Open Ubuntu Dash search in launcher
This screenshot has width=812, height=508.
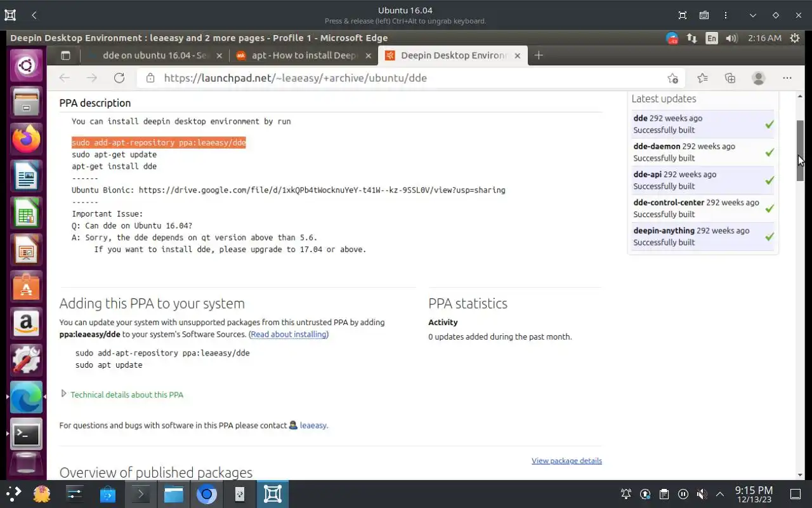[x=26, y=65]
